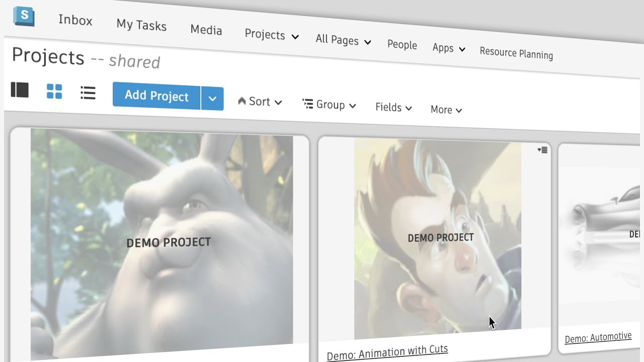
Task: Click the ShotGrid logo icon
Action: pyautogui.click(x=24, y=16)
